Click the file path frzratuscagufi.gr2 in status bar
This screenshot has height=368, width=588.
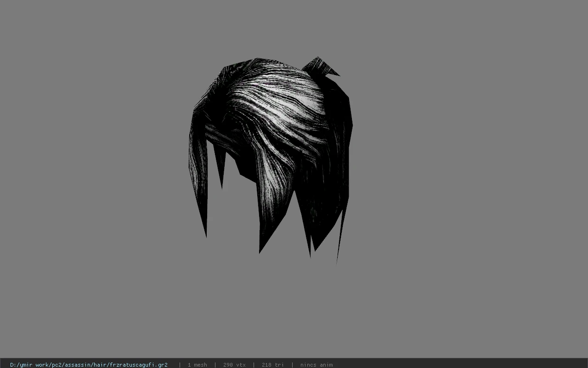tap(89, 365)
